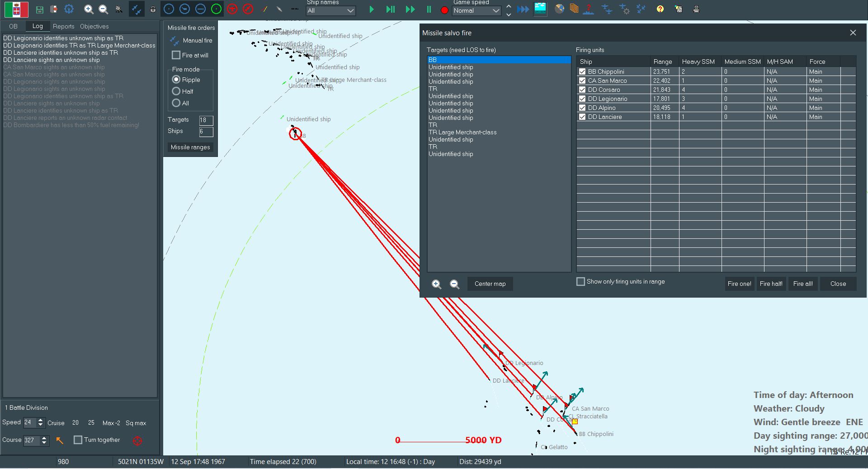Save the game with the floppy disk icon

40,9
